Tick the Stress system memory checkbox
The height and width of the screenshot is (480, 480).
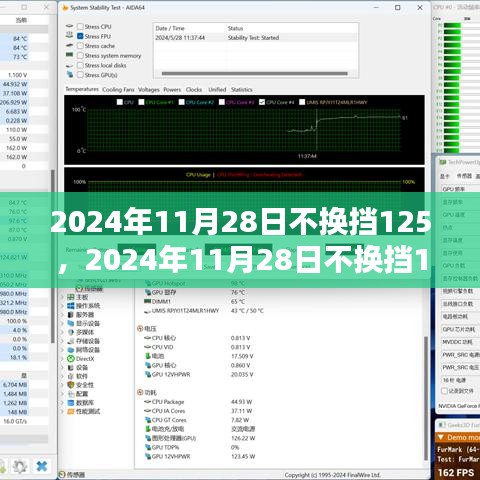(80, 55)
